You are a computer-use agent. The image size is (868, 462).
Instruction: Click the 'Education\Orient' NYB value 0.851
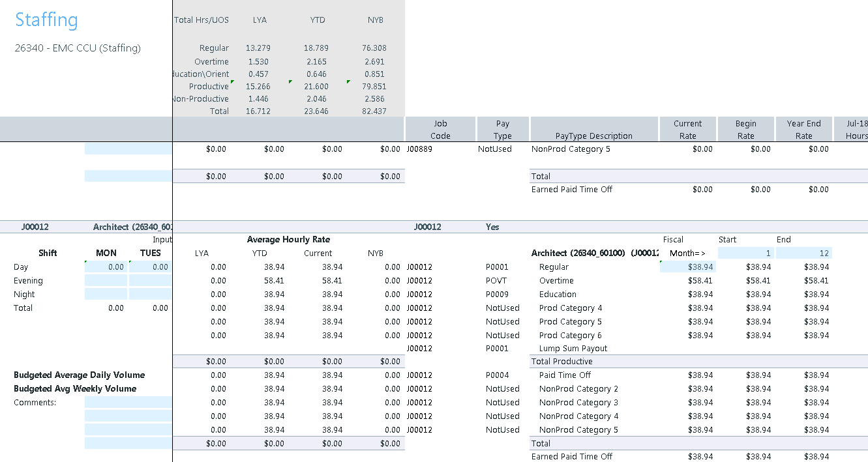[x=374, y=74]
